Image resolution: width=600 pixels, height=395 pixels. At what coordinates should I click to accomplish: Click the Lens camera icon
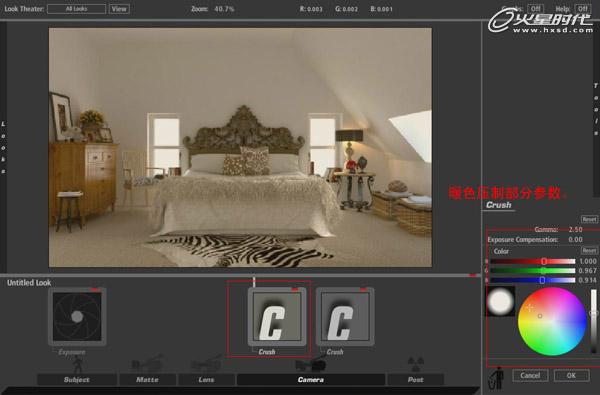206,364
